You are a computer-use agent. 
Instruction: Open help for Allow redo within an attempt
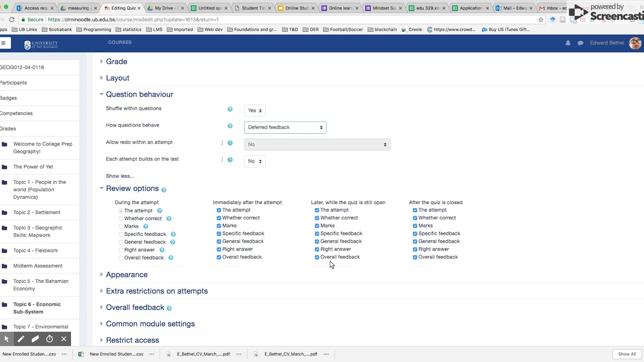pyautogui.click(x=230, y=143)
